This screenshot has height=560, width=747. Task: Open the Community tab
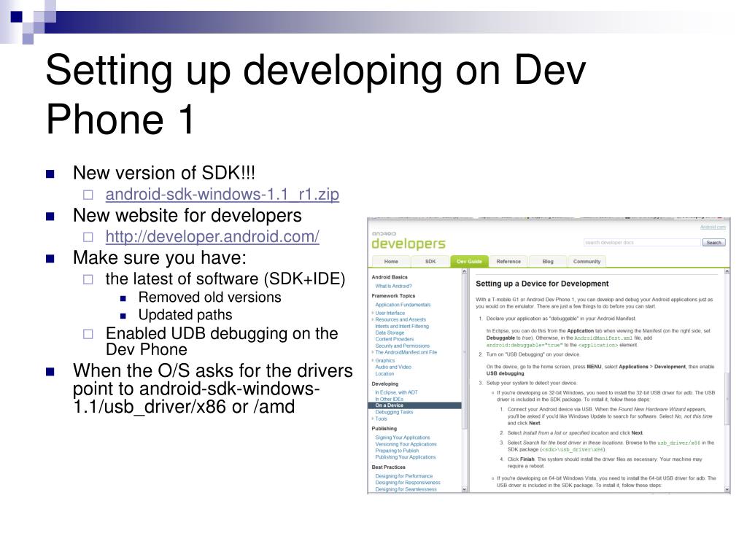click(x=587, y=262)
